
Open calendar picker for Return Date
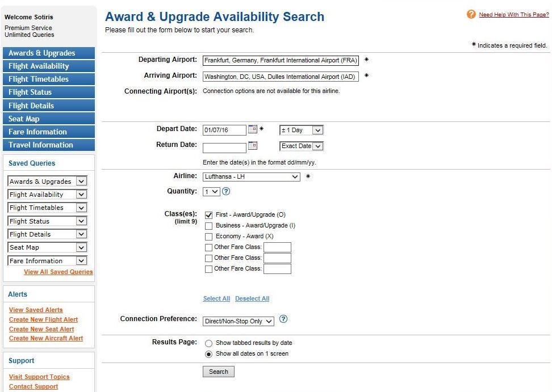(x=252, y=145)
